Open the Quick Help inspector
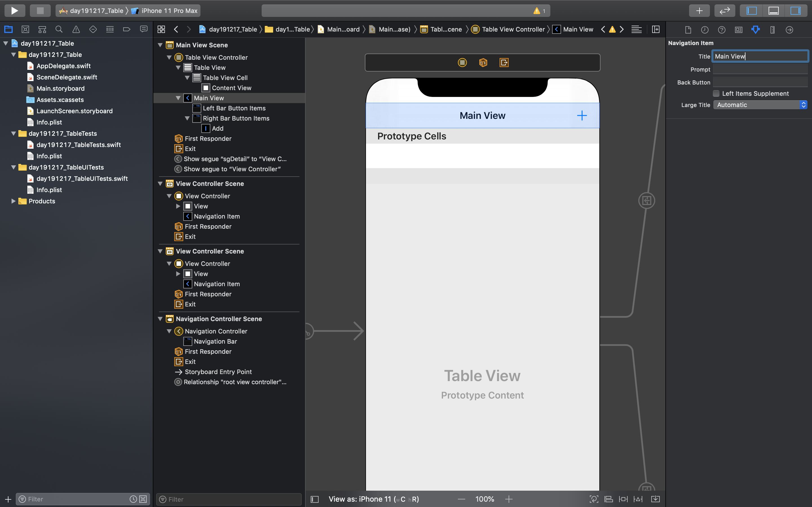This screenshot has height=507, width=812. point(721,30)
